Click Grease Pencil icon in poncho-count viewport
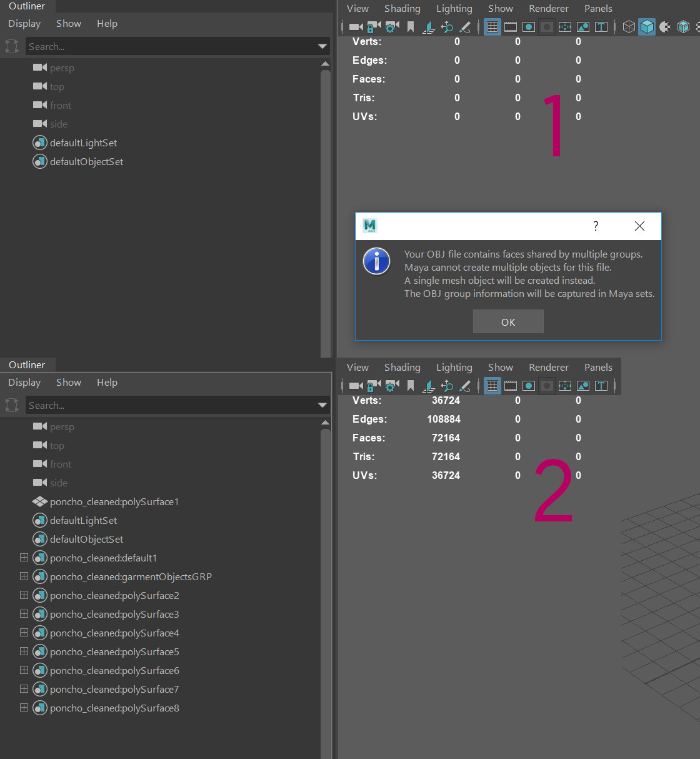This screenshot has width=700, height=759. point(465,386)
